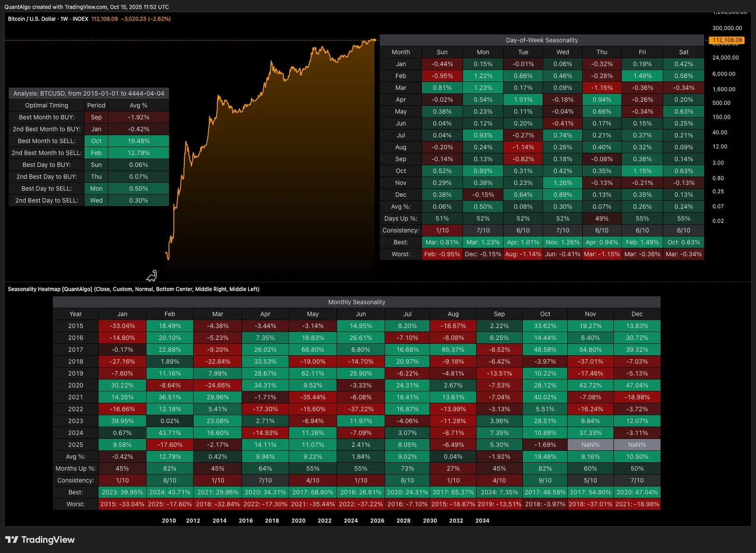Click the Monthly Seasonality table header

(357, 302)
